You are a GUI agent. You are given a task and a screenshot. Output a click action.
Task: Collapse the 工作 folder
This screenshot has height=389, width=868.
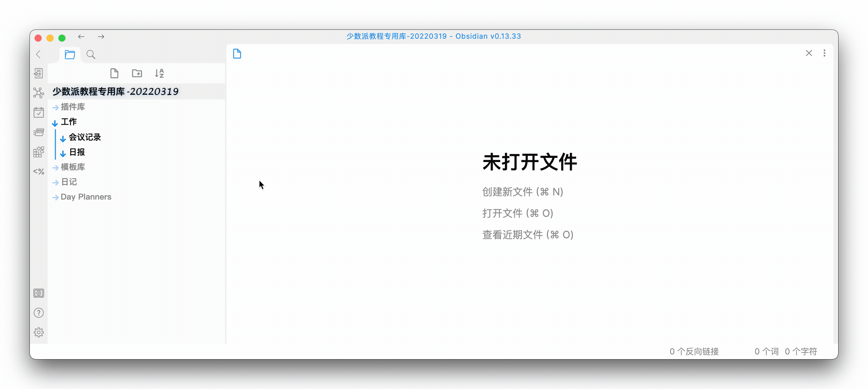[x=69, y=122]
